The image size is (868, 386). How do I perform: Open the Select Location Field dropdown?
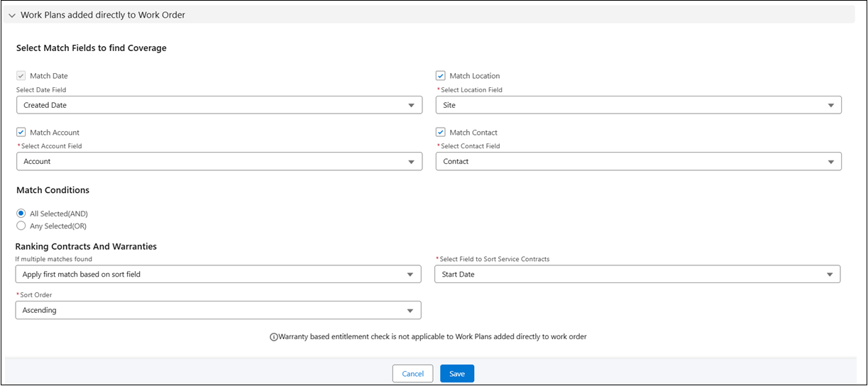point(639,105)
